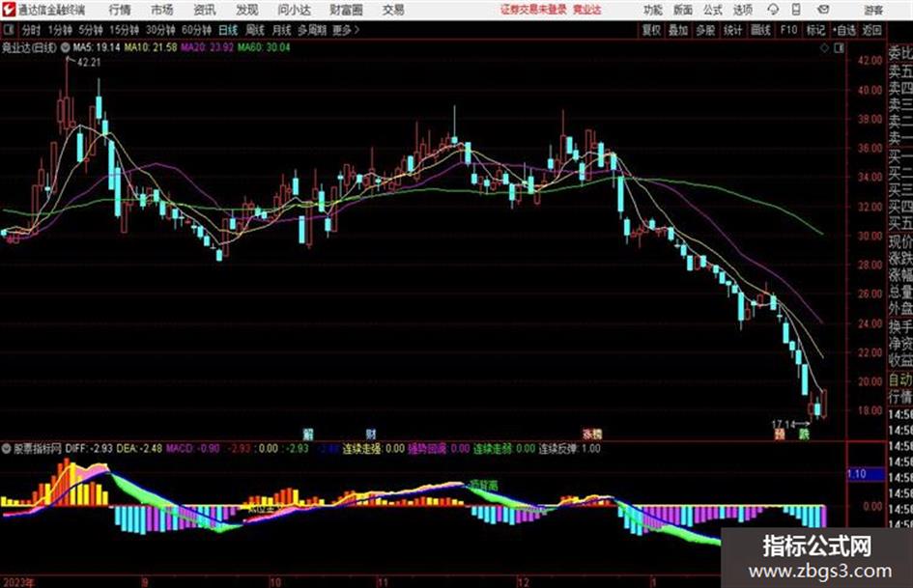Open main chart indicator dropdown beside 竞业达(日线)
Image resolution: width=913 pixels, height=588 pixels.
(x=66, y=47)
